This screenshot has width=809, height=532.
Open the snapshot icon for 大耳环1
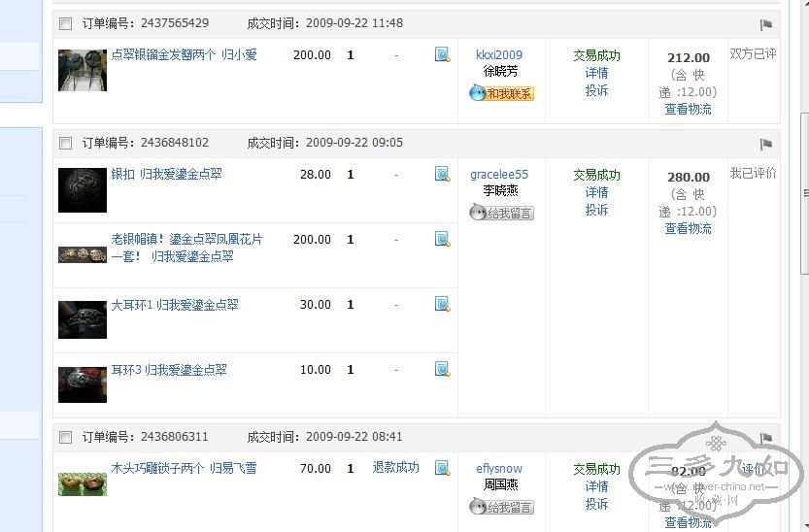pyautogui.click(x=442, y=305)
